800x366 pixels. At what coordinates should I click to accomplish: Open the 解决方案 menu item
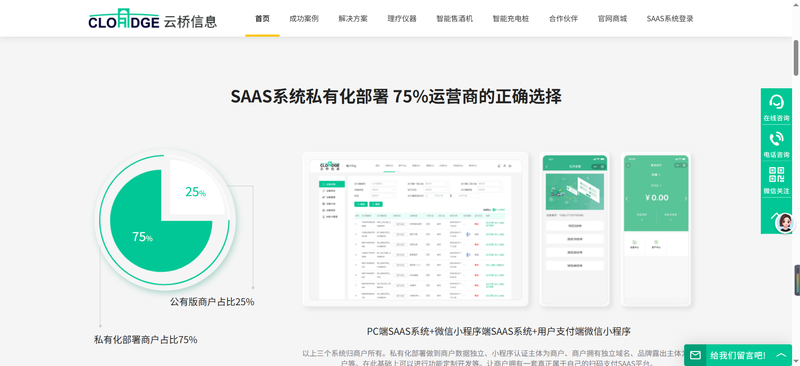pyautogui.click(x=353, y=19)
